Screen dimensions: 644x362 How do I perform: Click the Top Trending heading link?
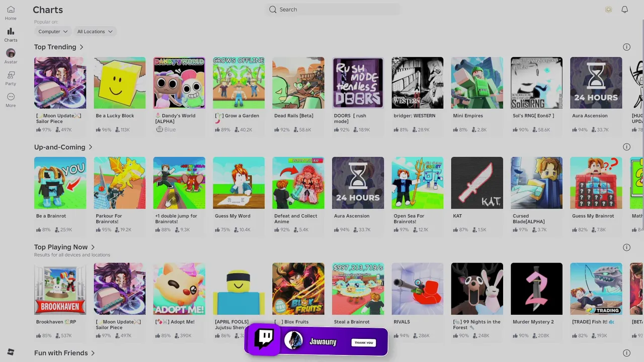pyautogui.click(x=55, y=47)
